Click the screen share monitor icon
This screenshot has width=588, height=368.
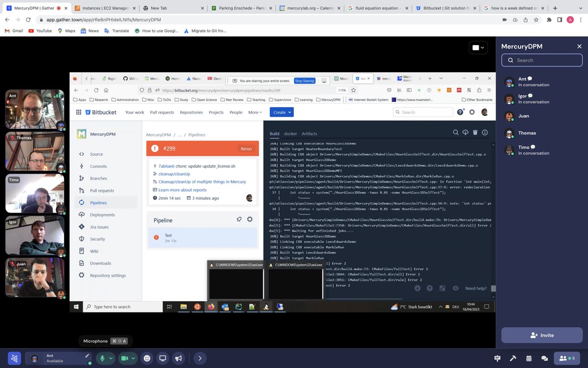[x=163, y=359]
